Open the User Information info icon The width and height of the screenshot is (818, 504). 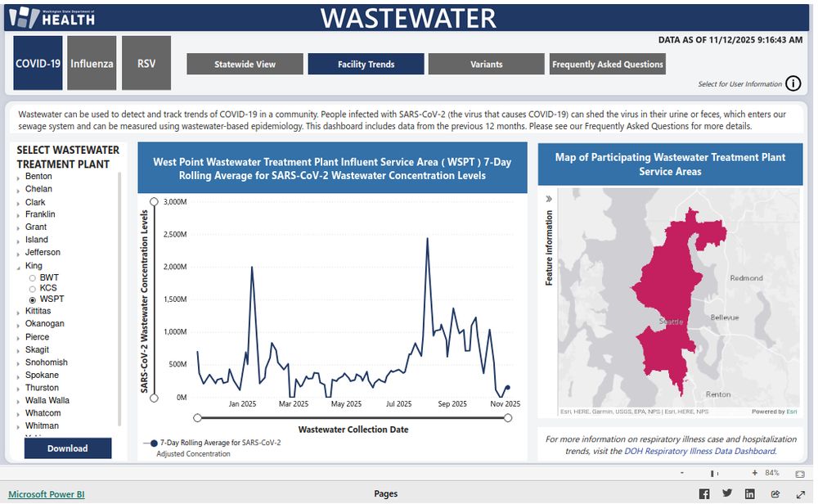coord(794,83)
